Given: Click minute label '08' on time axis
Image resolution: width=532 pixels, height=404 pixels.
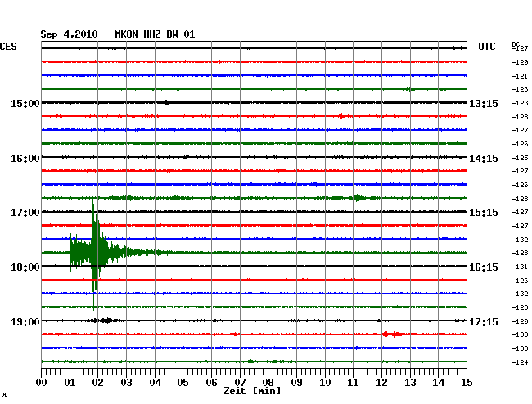Looking at the screenshot, I should tap(268, 382).
